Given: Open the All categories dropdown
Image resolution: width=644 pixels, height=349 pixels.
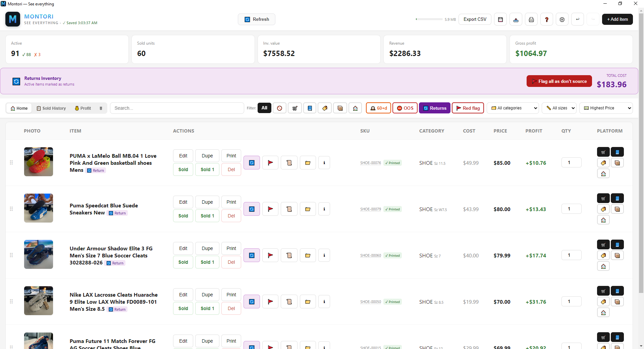Looking at the screenshot, I should tap(513, 108).
